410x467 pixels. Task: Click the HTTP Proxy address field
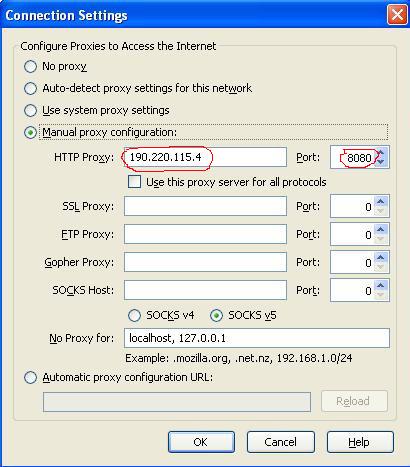pyautogui.click(x=205, y=157)
